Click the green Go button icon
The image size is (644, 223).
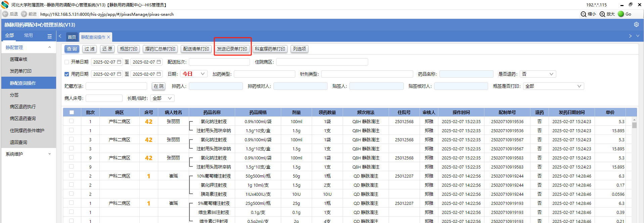[621, 14]
